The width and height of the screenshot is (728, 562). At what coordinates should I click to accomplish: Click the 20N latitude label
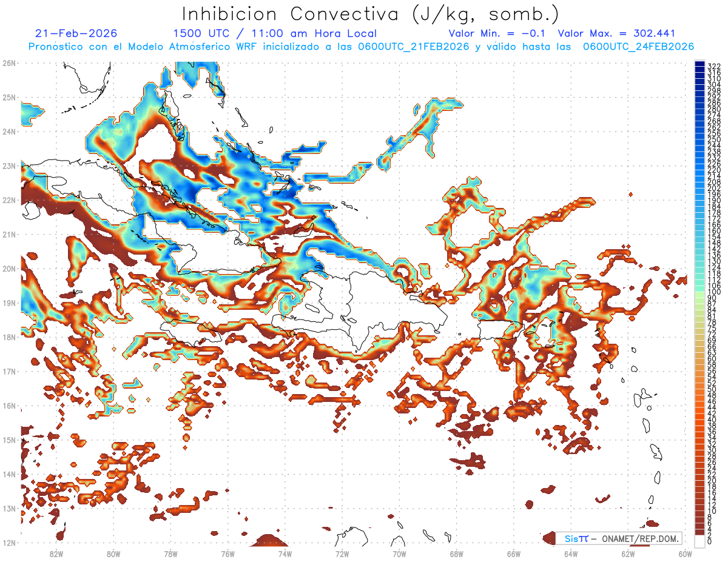(8, 268)
